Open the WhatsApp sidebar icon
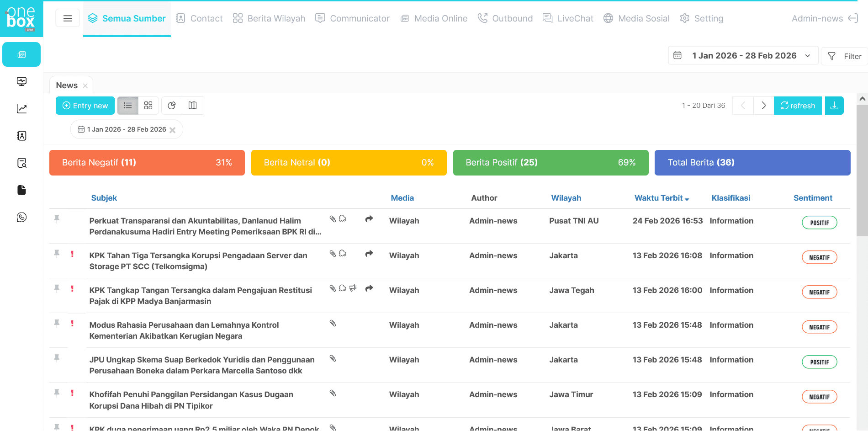This screenshot has width=868, height=431. [21, 217]
